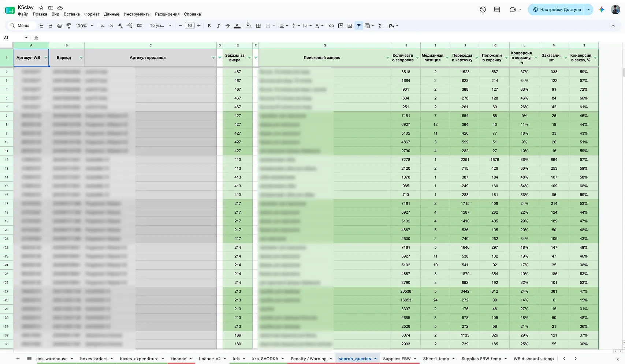Insert a link
The height and width of the screenshot is (364, 625).
point(331,26)
